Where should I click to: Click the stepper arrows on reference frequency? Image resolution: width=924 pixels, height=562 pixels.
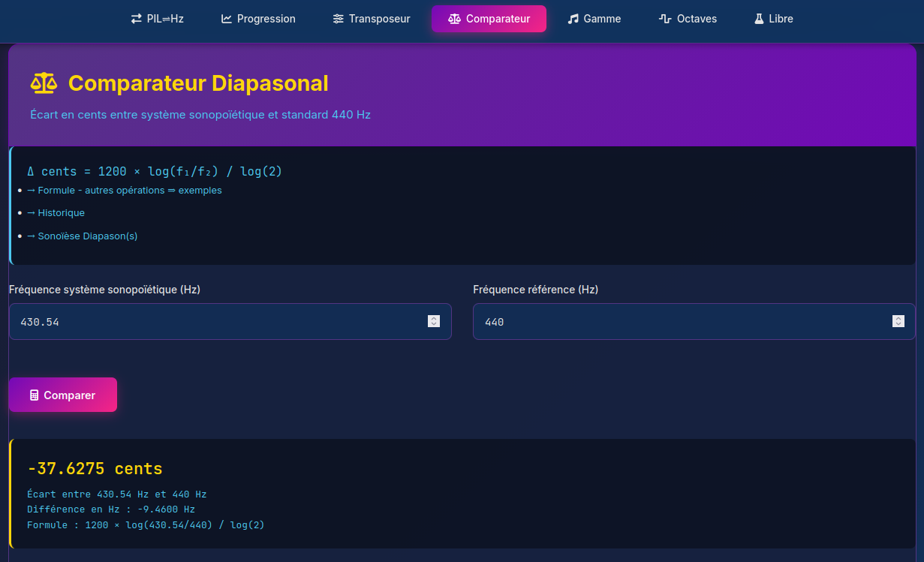[898, 321]
